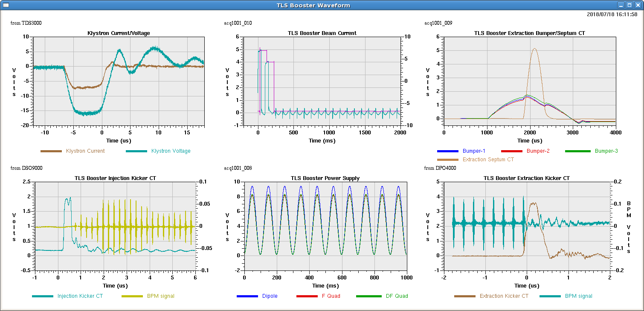Select the blue Bumper-1 legend swatch
Viewport: 644px width, 311px height.
point(448,151)
